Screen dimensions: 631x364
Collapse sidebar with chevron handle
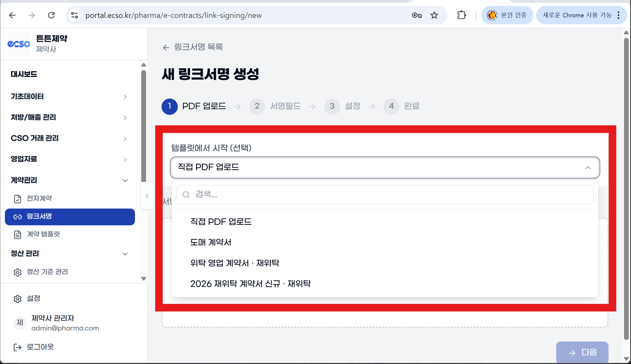coord(147,196)
